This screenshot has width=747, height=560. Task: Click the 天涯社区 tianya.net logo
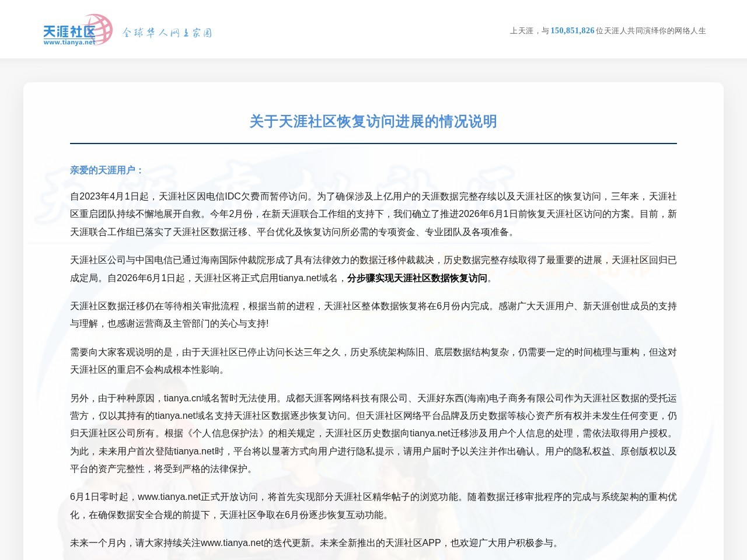[x=78, y=30]
